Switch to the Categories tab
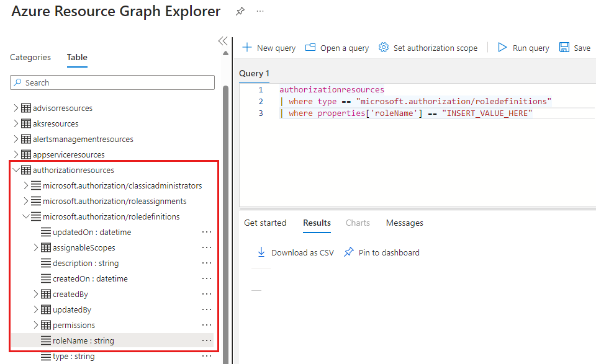596x364 pixels. pyautogui.click(x=30, y=57)
